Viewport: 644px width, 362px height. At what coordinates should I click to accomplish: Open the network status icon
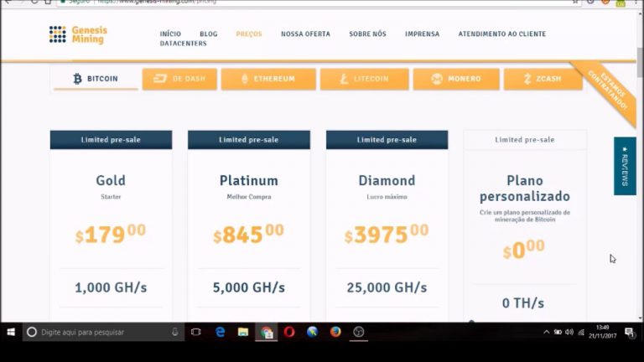[x=581, y=332]
